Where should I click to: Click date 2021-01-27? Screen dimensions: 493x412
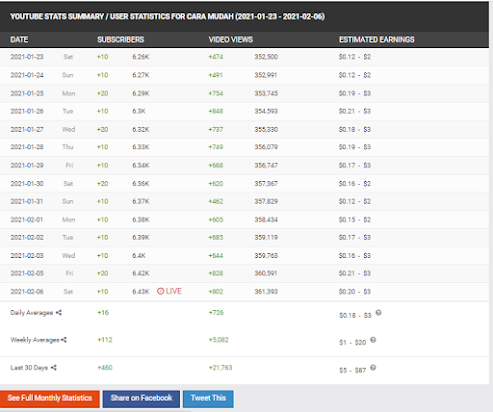[x=27, y=129]
